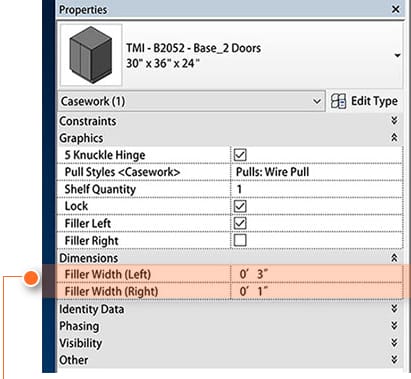Collapse the Graphics section chevron

[x=394, y=137]
